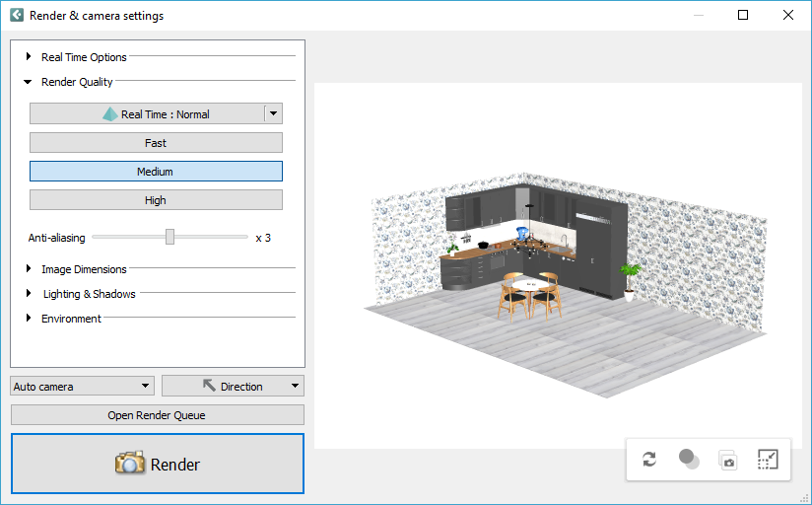This screenshot has width=812, height=505.
Task: Click the window resize grip corner
Action: coord(804,498)
